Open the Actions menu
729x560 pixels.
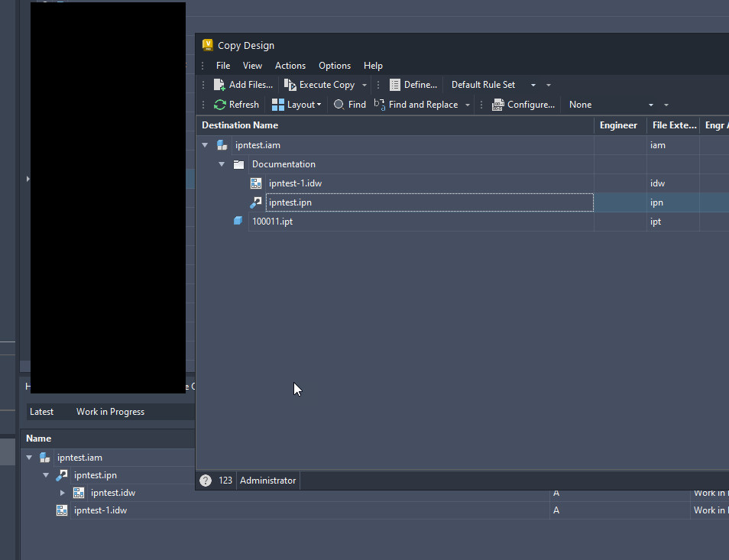pos(290,66)
